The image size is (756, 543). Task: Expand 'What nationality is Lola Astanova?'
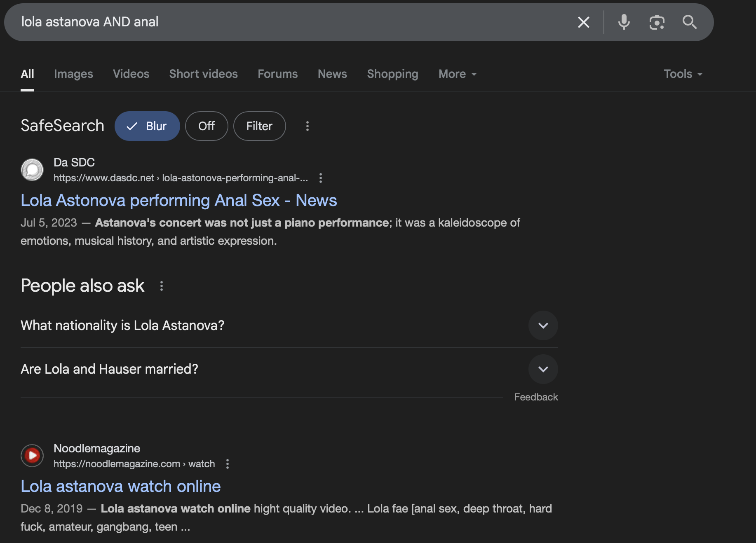[289, 325]
